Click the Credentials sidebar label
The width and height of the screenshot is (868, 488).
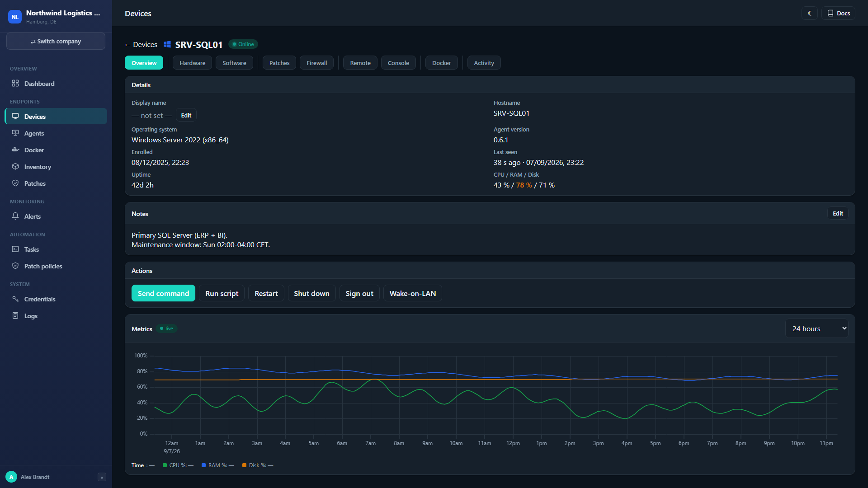(40, 299)
